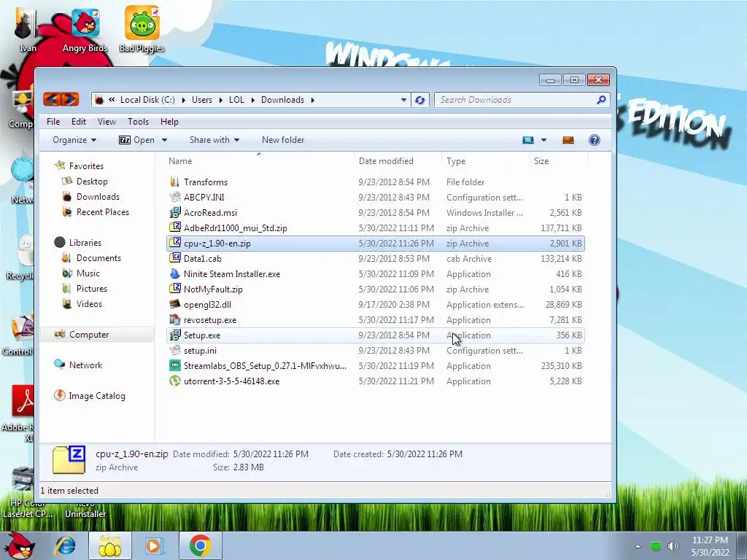Expand the views options dropdown arrow
The width and height of the screenshot is (747, 560).
[543, 140]
